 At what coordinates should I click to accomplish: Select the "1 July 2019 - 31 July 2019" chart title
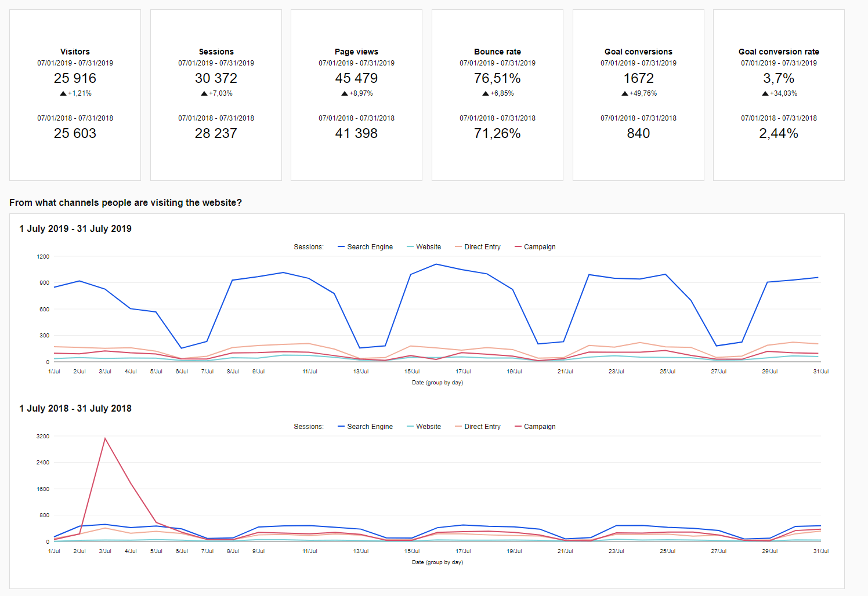click(75, 228)
